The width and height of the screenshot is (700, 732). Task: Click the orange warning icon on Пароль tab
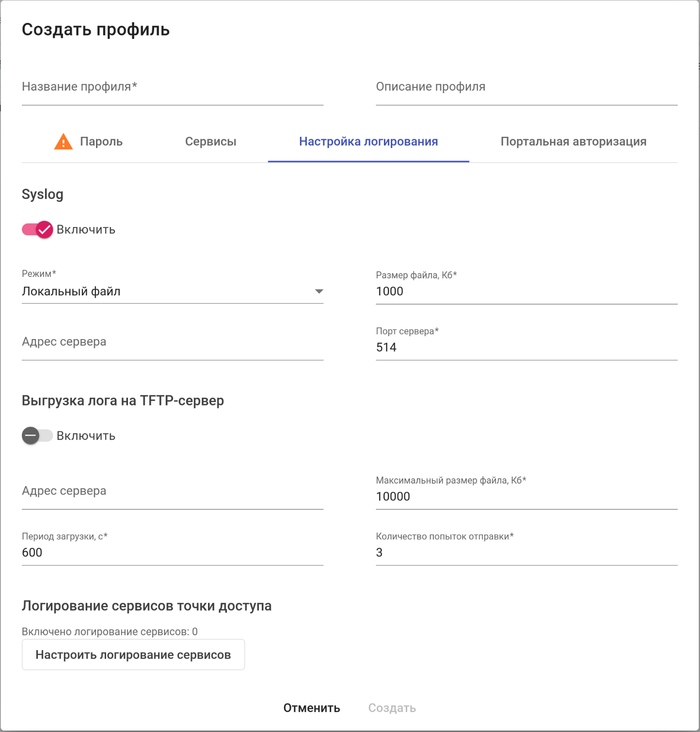(x=63, y=142)
